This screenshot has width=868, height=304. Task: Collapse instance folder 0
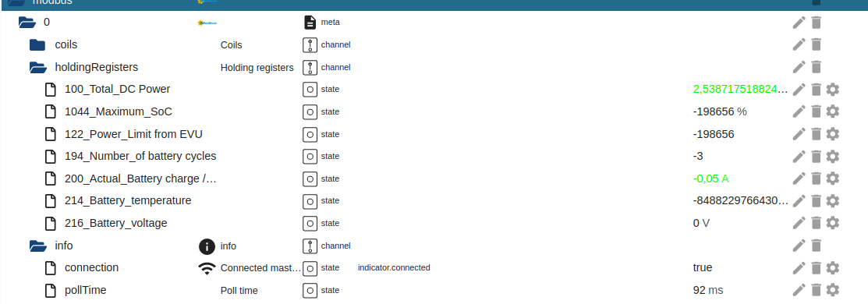point(27,22)
